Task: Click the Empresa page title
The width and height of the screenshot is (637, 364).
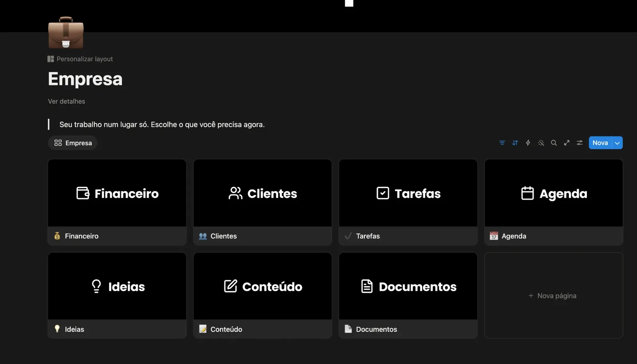Action: tap(85, 79)
